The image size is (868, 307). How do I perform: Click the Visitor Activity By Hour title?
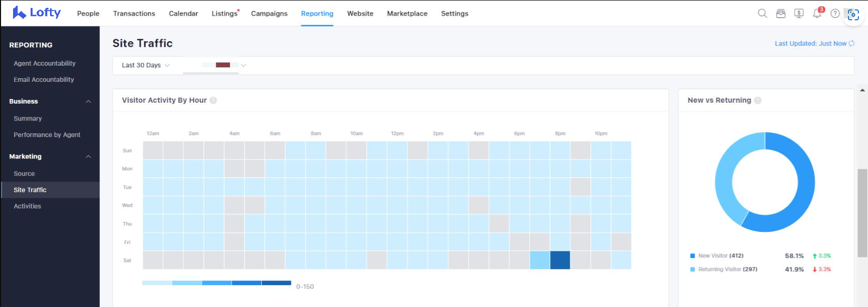(x=164, y=100)
